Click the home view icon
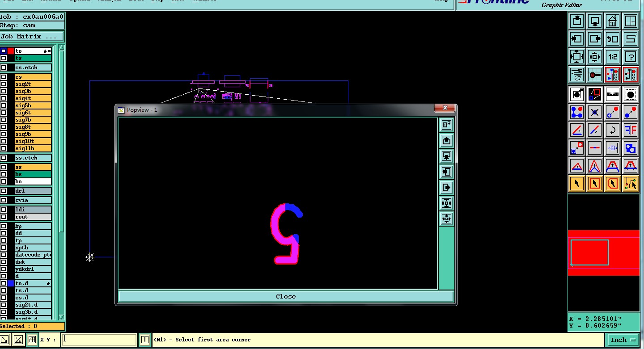 coord(613,21)
